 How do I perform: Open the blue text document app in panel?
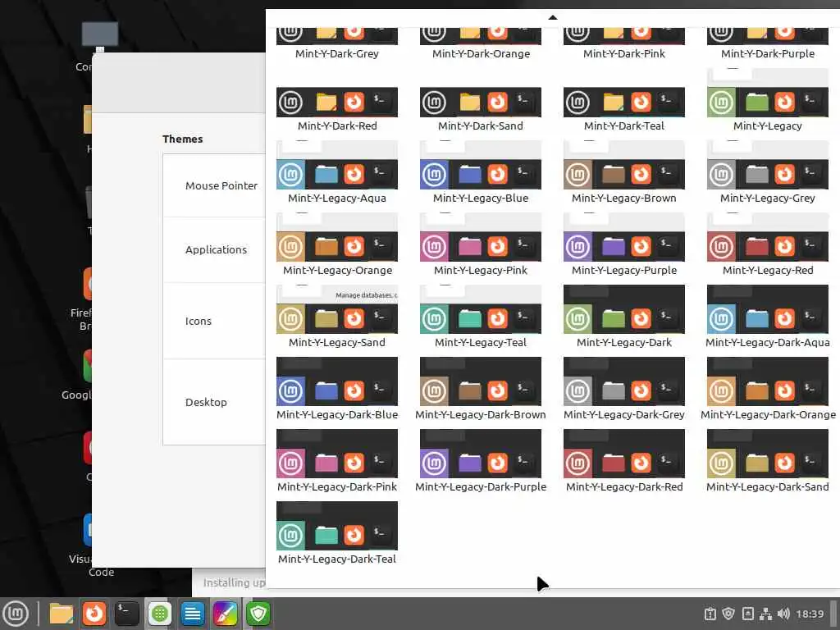click(x=192, y=614)
